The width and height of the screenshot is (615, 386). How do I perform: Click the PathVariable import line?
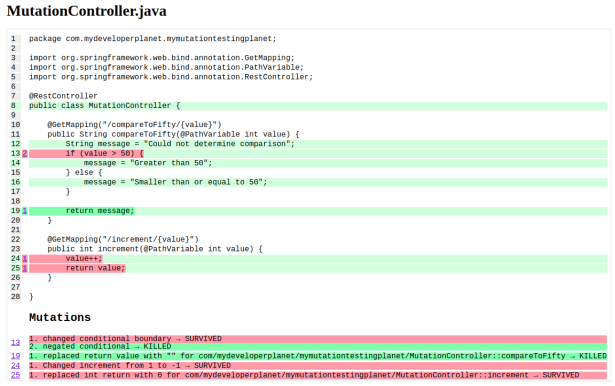[166, 67]
